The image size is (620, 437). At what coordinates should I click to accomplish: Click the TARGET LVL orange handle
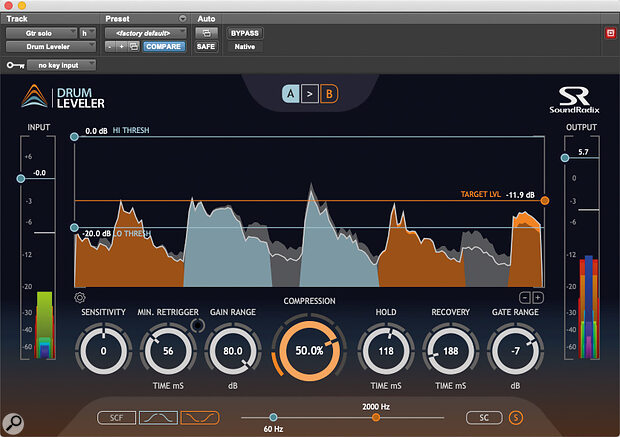(x=545, y=201)
